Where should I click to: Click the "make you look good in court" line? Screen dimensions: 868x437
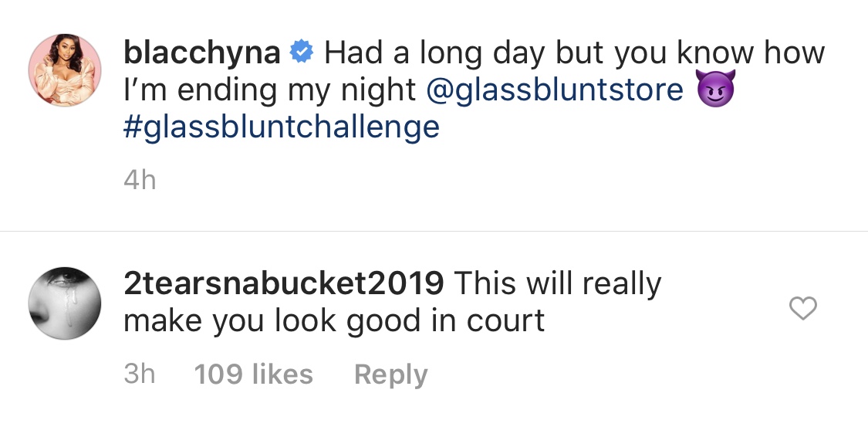[x=334, y=320]
